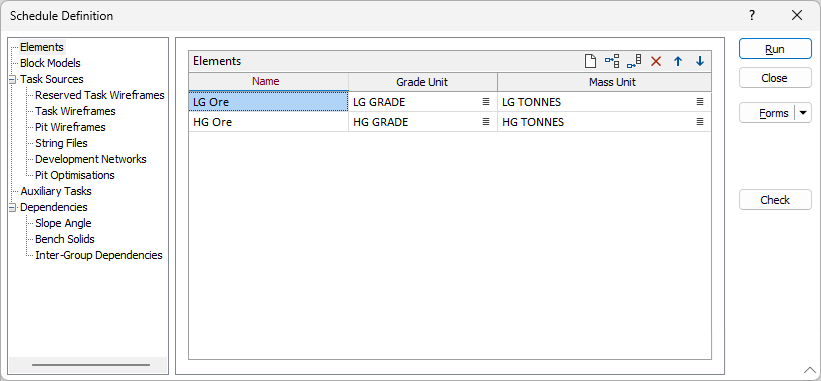Open String Files page
The width and height of the screenshot is (821, 381).
coord(61,143)
